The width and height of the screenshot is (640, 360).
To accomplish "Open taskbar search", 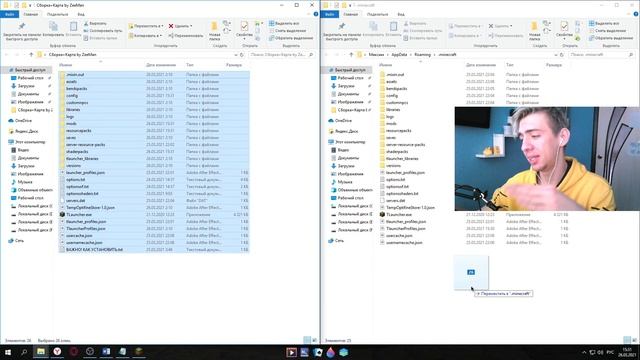I will (24, 352).
